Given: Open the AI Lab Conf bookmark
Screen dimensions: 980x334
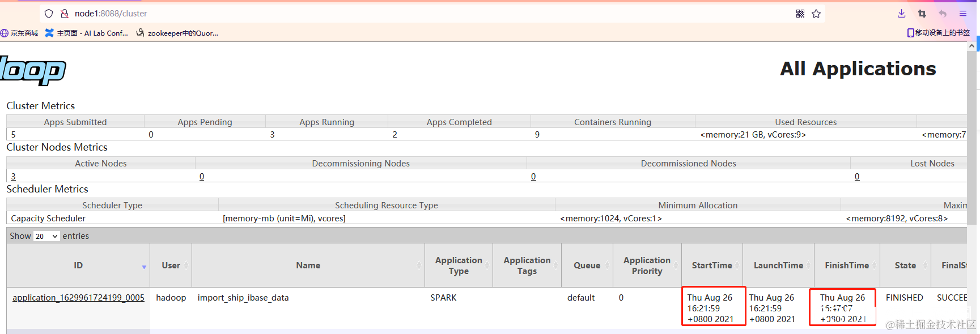Looking at the screenshot, I should pos(87,33).
